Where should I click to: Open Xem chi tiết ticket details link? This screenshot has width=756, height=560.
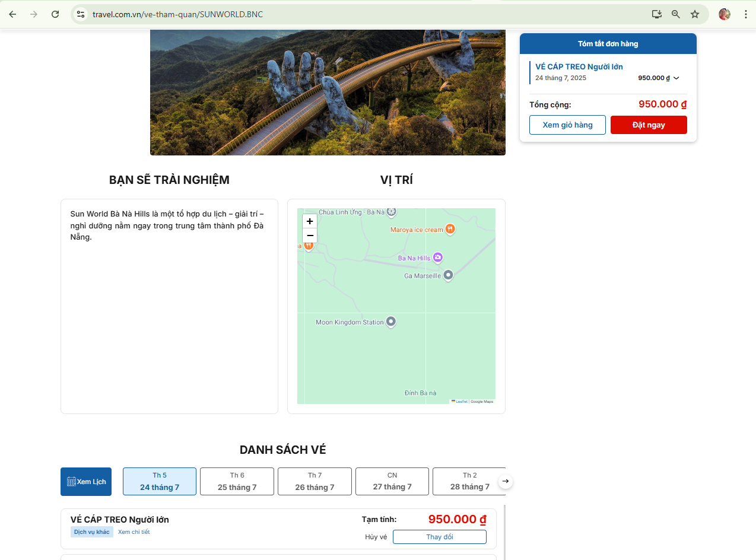pos(134,532)
